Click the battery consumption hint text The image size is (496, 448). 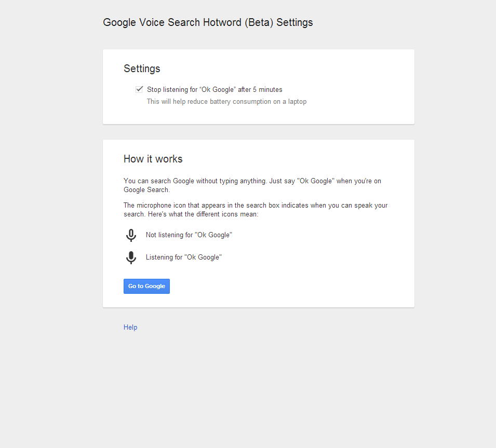[226, 101]
